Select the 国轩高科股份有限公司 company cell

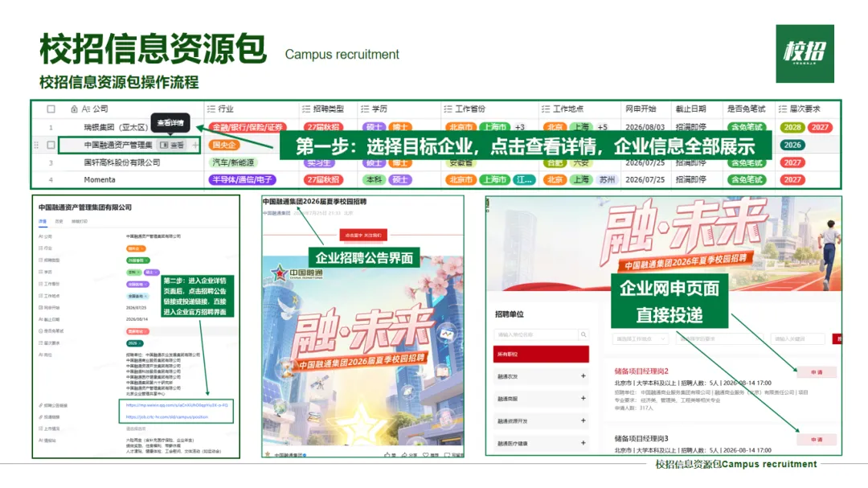[x=122, y=163]
